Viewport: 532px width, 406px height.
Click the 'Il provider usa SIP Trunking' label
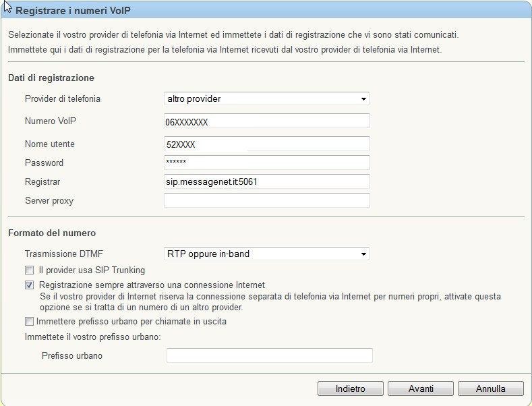92,270
